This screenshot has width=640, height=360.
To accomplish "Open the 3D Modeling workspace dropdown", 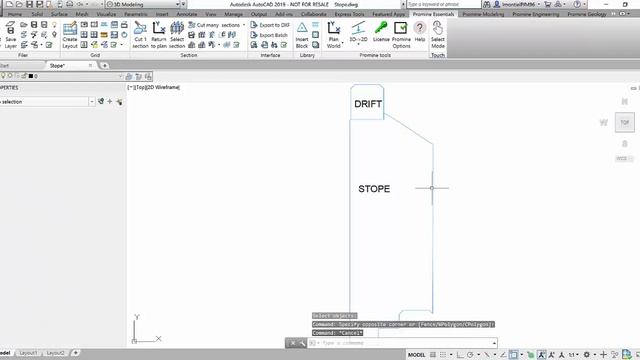I will [x=143, y=4].
